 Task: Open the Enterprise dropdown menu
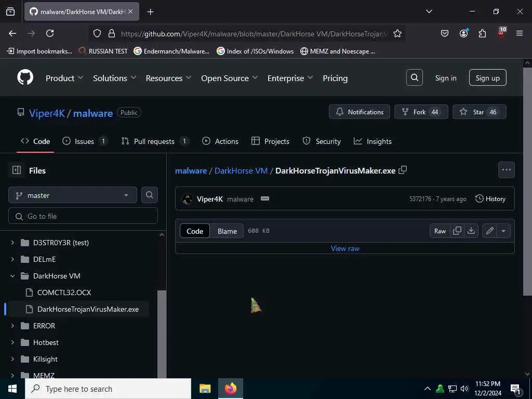point(290,78)
